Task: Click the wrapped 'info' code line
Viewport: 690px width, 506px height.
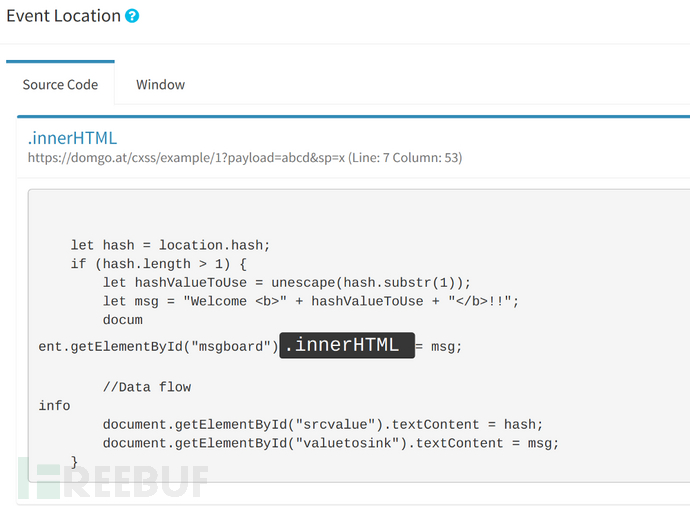Action: click(54, 406)
